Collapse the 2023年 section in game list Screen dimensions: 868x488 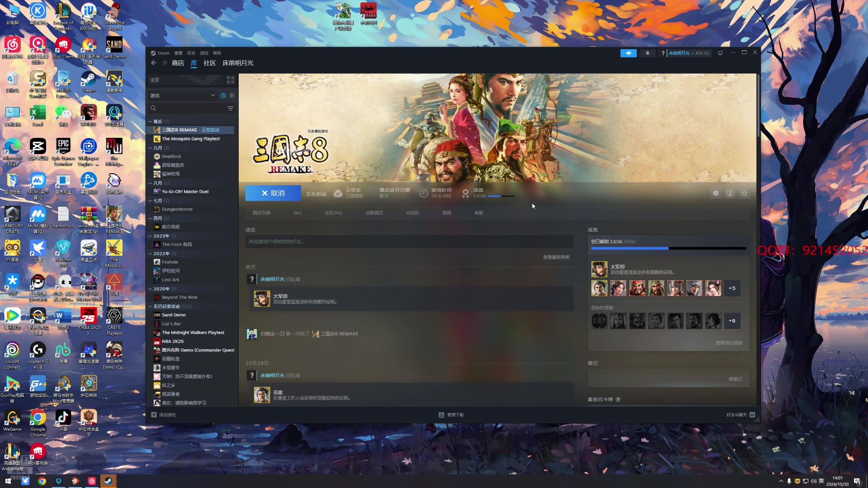(151, 236)
